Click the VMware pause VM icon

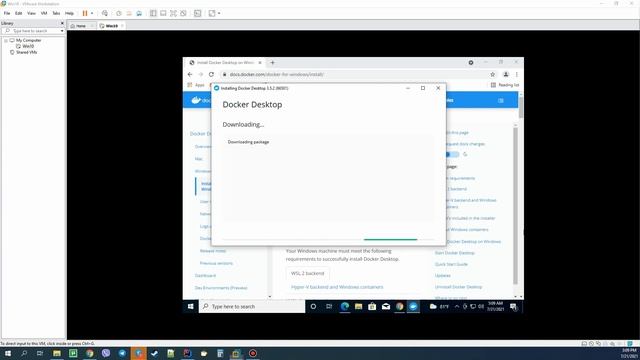(85, 13)
